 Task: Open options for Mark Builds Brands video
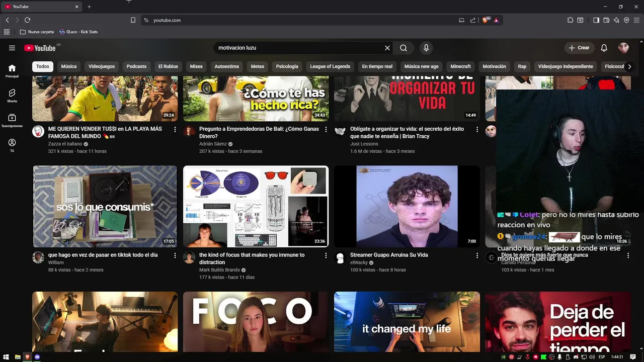point(326,255)
